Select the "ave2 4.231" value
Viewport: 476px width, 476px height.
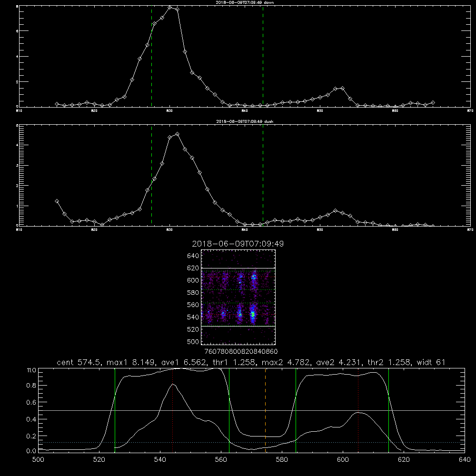coord(338,362)
